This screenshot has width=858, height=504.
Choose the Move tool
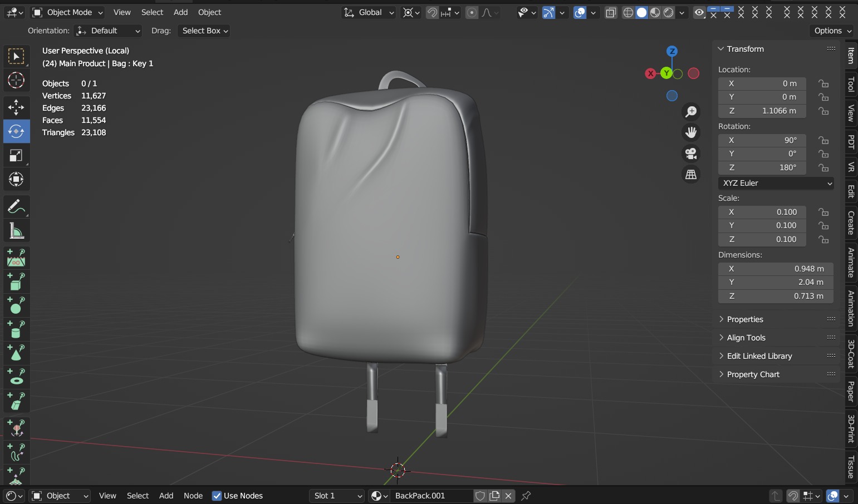click(16, 107)
